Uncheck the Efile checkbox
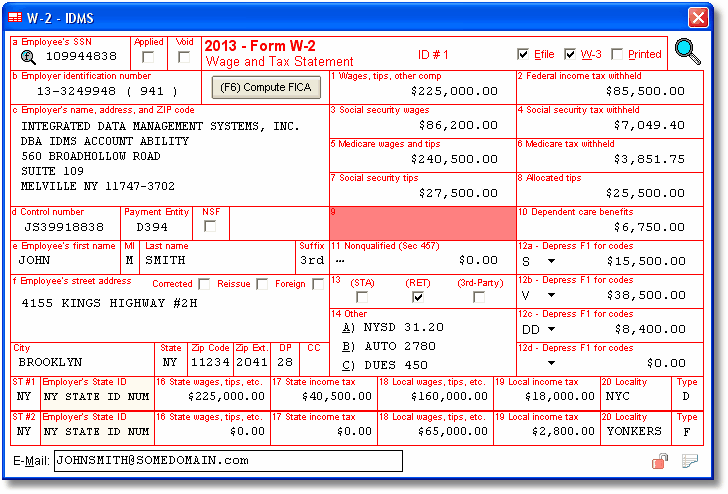The width and height of the screenshot is (728, 494). tap(523, 54)
